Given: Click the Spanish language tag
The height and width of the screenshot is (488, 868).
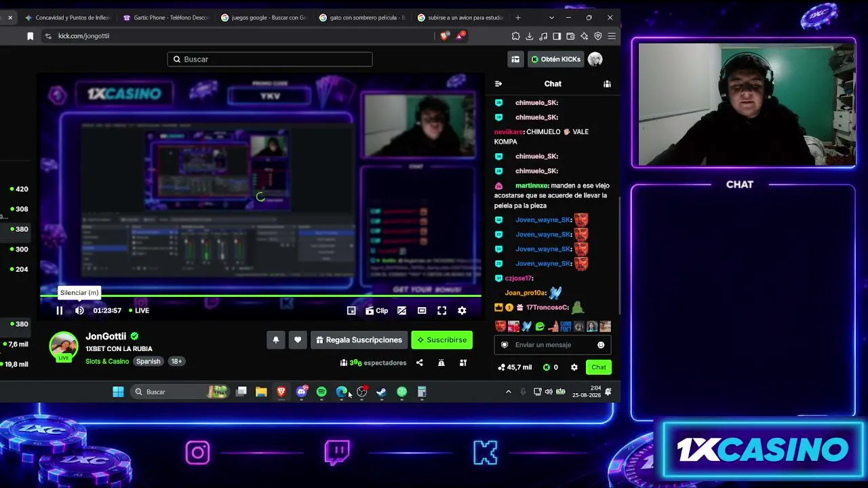Looking at the screenshot, I should [x=148, y=361].
